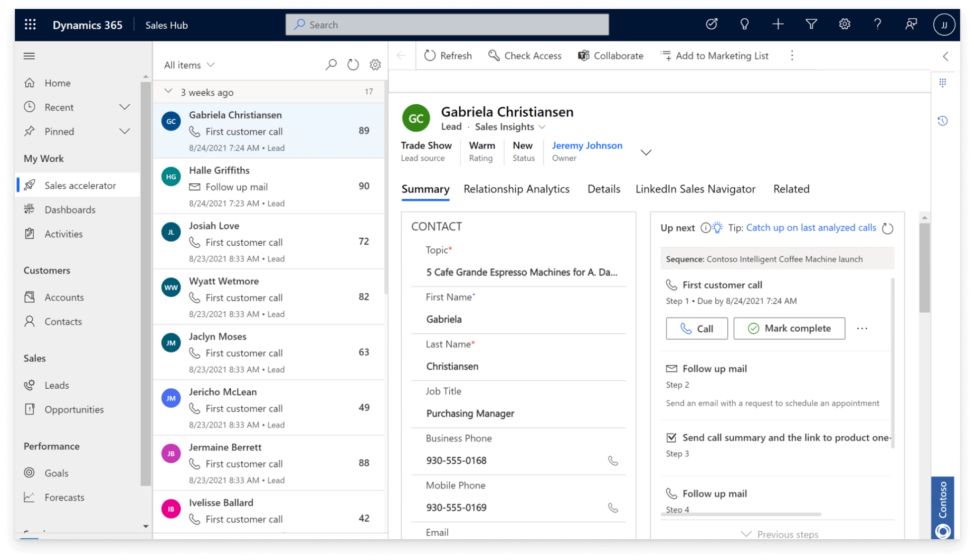Open the lightbulb assistant icon
This screenshot has width=974, height=560.
(744, 24)
